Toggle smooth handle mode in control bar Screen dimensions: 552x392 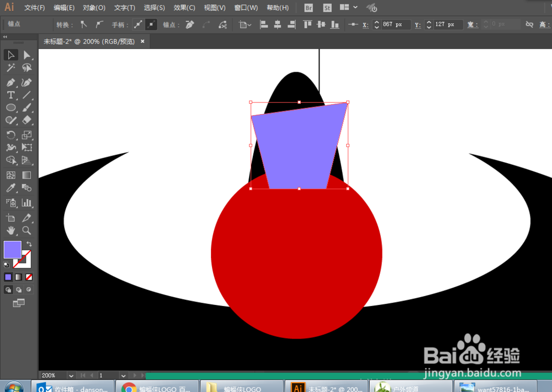137,24
